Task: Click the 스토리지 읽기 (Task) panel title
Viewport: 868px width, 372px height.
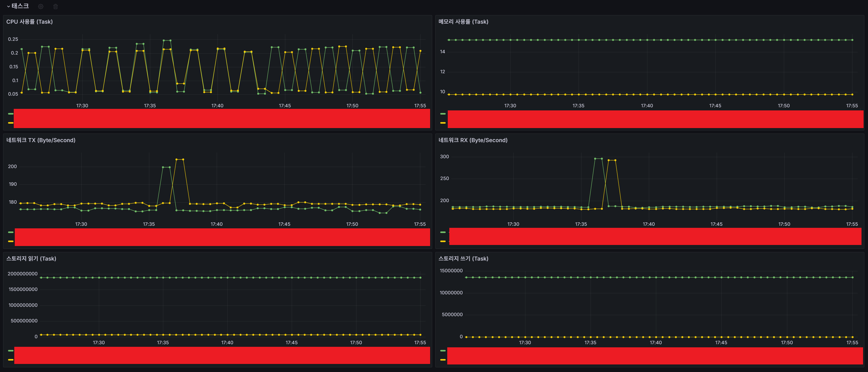Action: coord(31,258)
